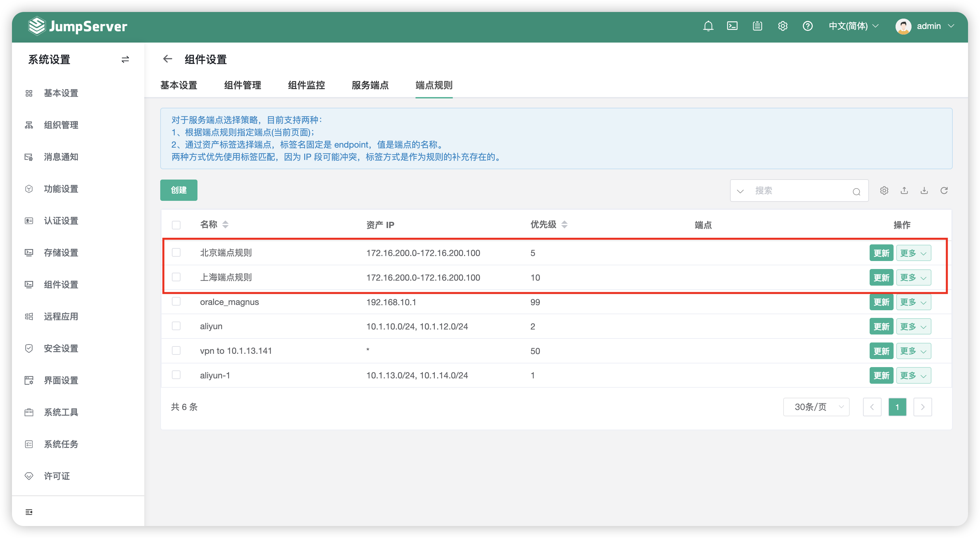Click the table column settings gear icon
Screen dimensions: 980x538
884,190
